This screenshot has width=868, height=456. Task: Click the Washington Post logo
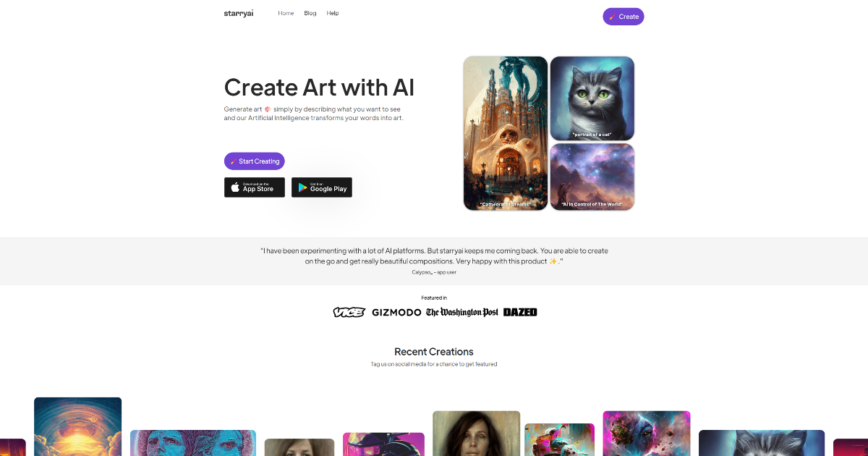pyautogui.click(x=462, y=312)
